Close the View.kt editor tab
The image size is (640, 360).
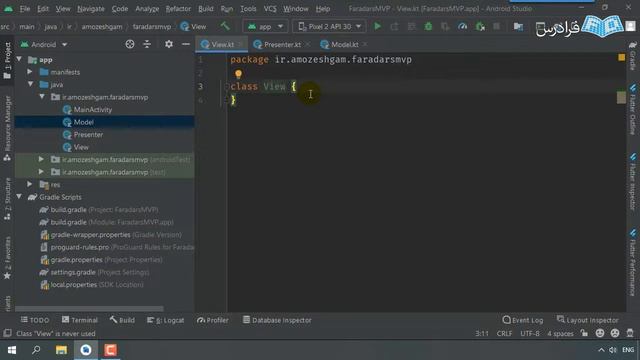tap(240, 44)
